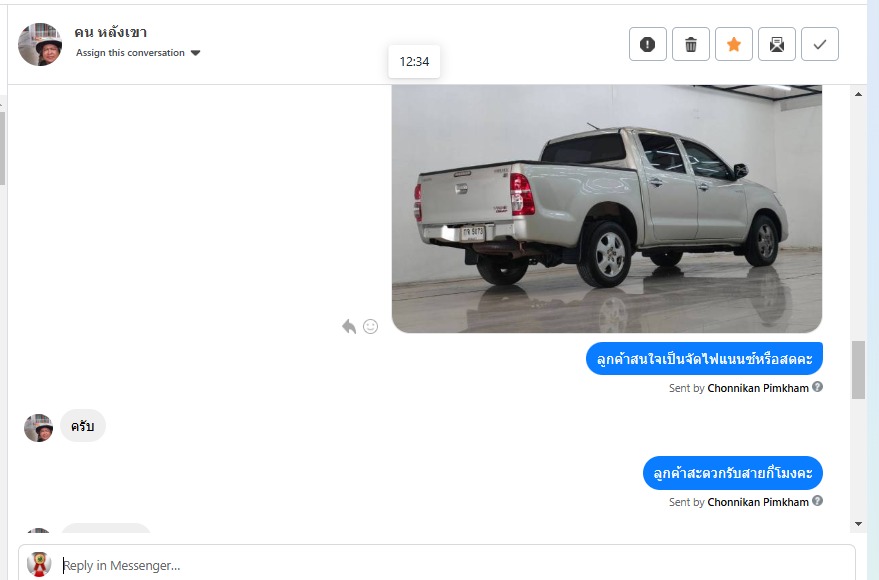Click Assign this conversation label
The width and height of the screenshot is (879, 580).
[130, 53]
